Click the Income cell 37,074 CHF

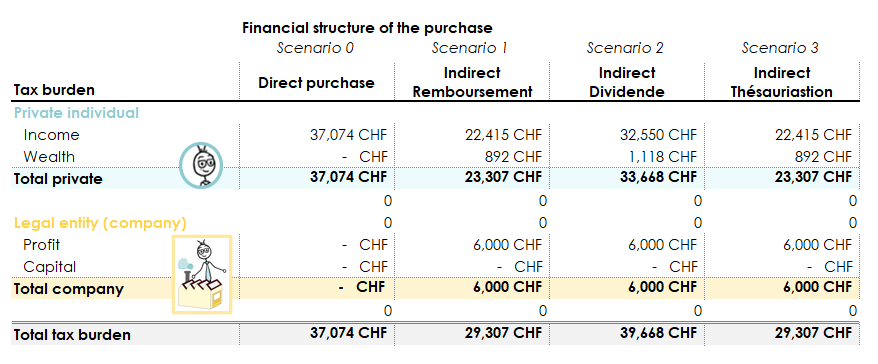coord(348,135)
